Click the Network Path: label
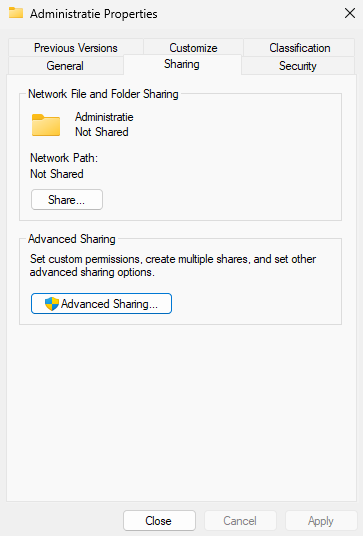The height and width of the screenshot is (536, 363). (x=64, y=158)
